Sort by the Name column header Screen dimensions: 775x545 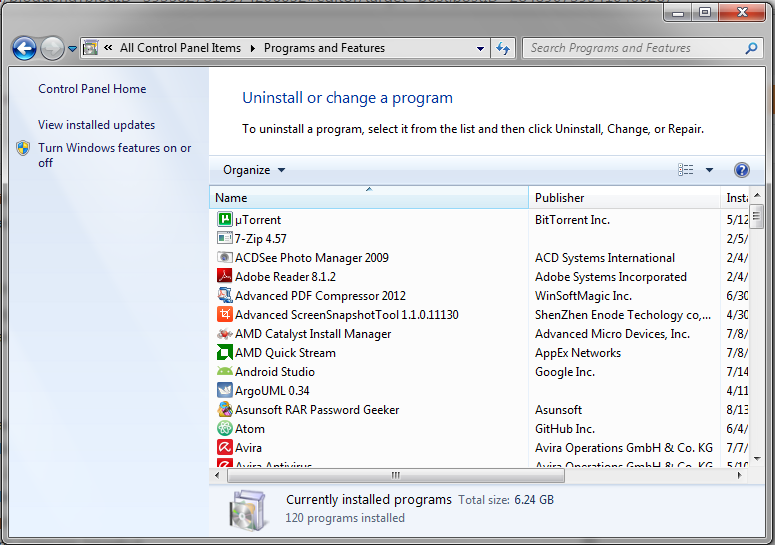pyautogui.click(x=369, y=198)
